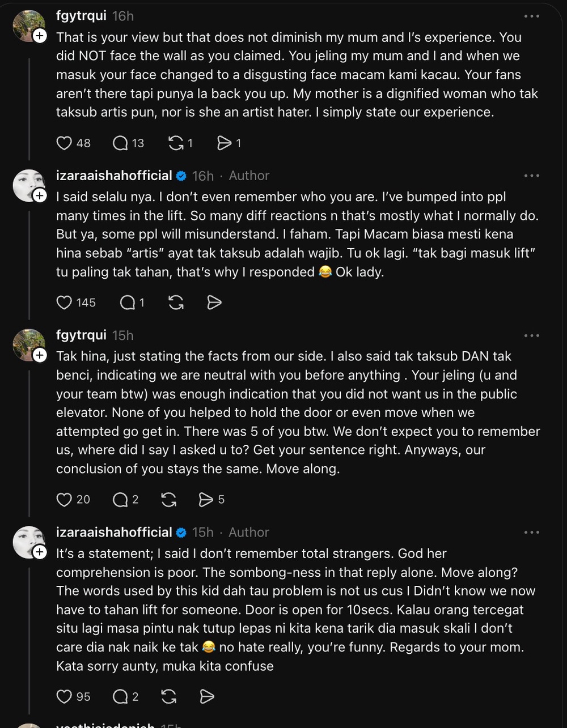This screenshot has width=567, height=728.
Task: Repost izaraaishahofficial's 16h reply
Action: click(176, 303)
